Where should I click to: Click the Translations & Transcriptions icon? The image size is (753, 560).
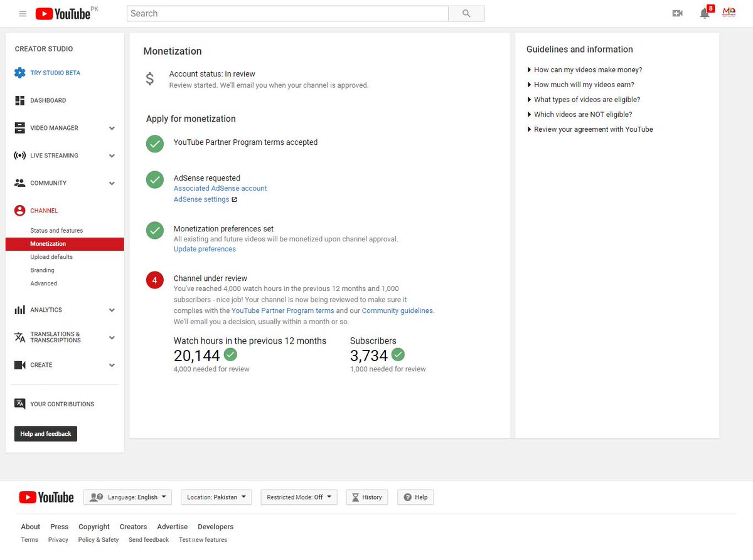(19, 337)
